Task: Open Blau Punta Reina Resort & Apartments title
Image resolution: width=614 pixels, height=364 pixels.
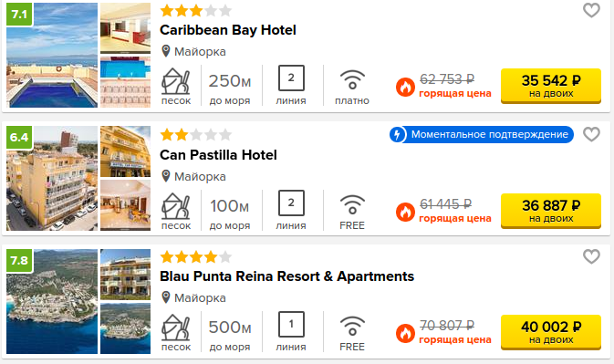Action: [286, 276]
